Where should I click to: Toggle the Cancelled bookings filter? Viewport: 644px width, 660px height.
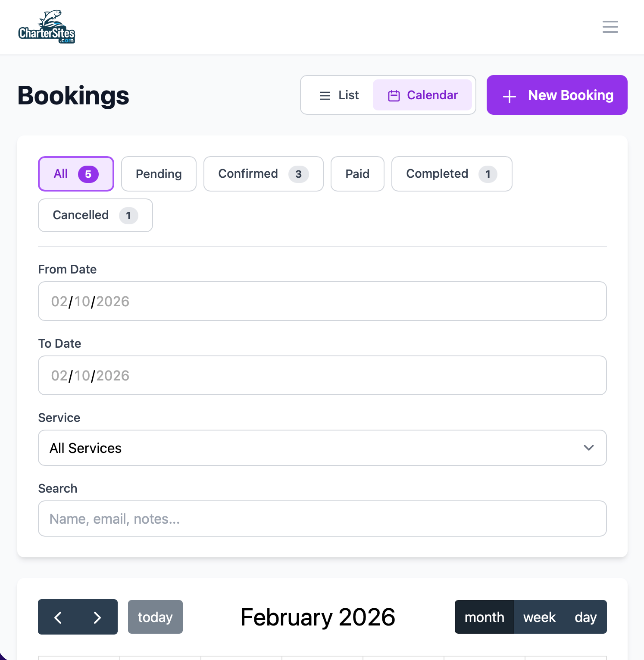pyautogui.click(x=95, y=215)
